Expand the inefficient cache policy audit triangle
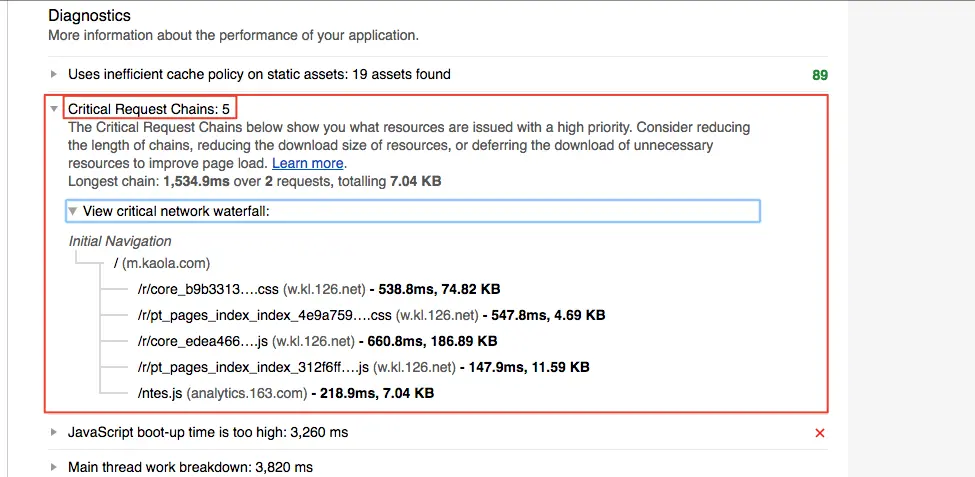The image size is (975, 477). pos(54,75)
